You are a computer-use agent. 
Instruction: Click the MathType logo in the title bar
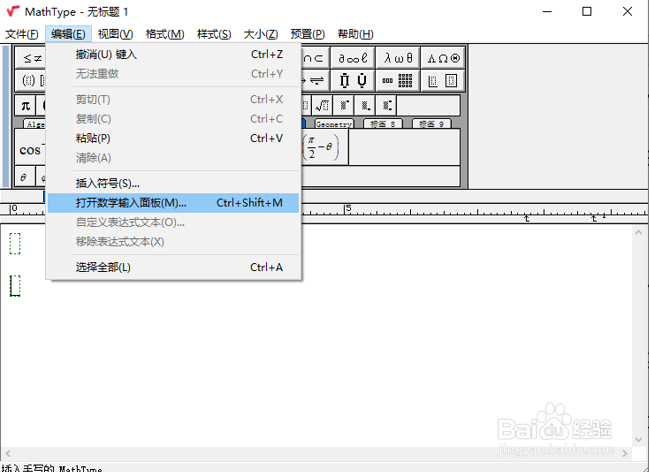click(x=13, y=11)
